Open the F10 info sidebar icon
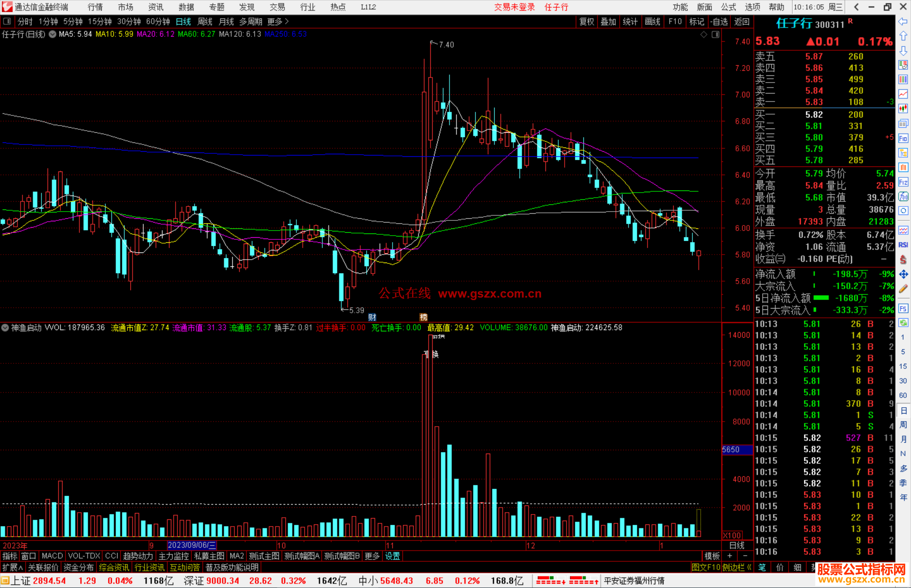The image size is (911, 588). (903, 138)
